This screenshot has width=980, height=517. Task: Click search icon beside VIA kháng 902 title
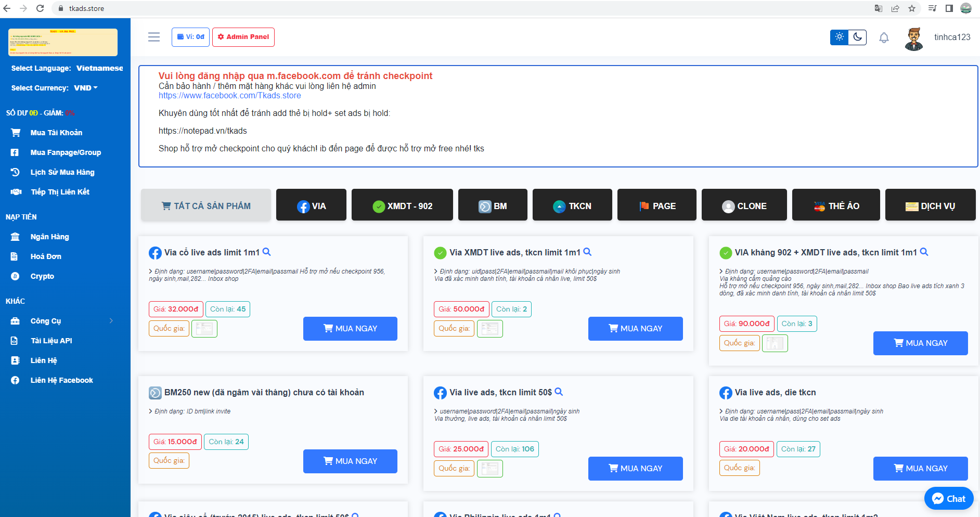point(924,252)
